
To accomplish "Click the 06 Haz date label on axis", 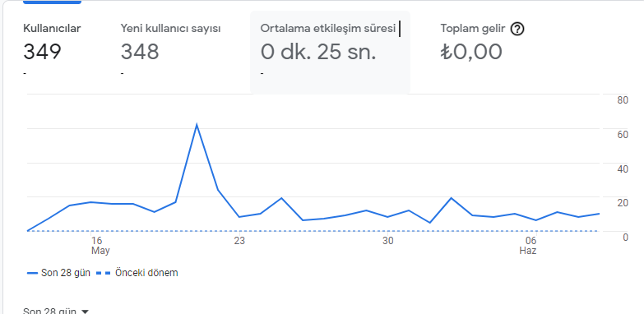I will pos(529,246).
